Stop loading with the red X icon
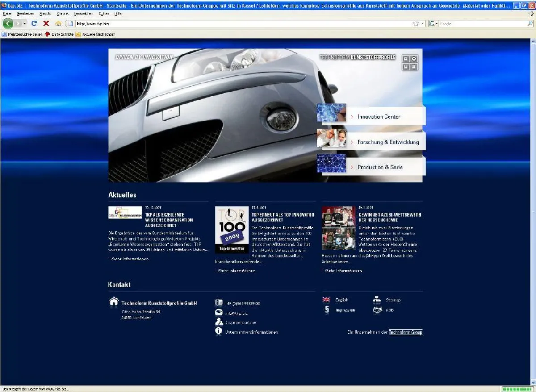 (x=46, y=23)
